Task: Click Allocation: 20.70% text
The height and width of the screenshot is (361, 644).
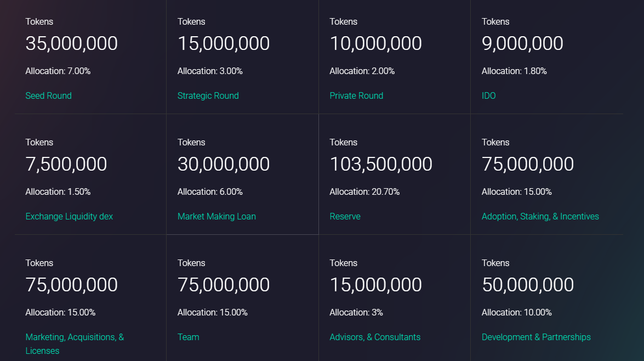Action: 364,192
